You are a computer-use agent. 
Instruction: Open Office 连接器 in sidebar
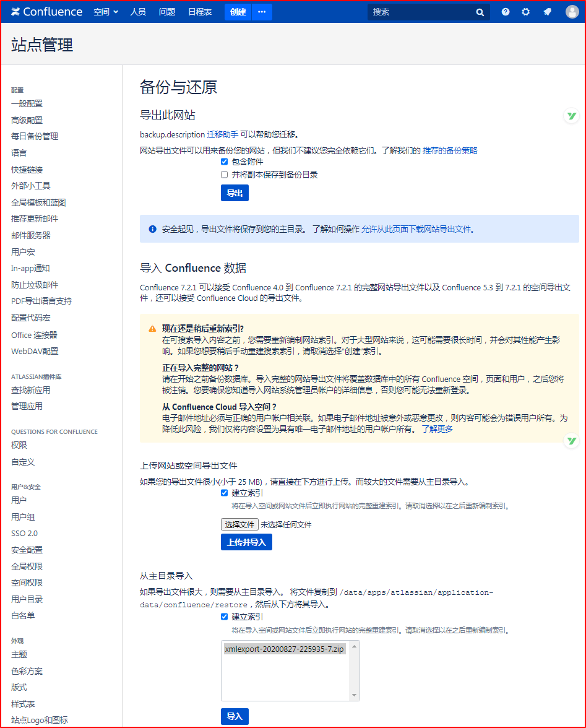[x=34, y=336]
